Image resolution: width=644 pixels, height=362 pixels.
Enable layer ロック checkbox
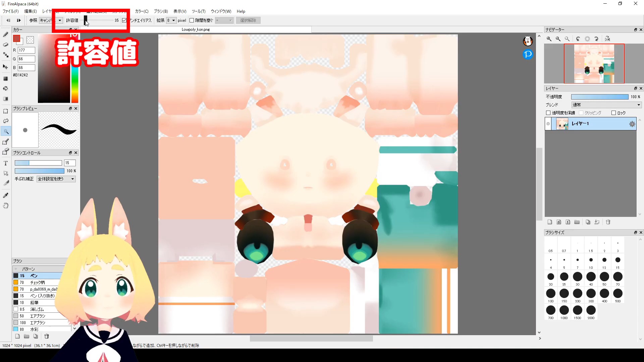(x=614, y=113)
